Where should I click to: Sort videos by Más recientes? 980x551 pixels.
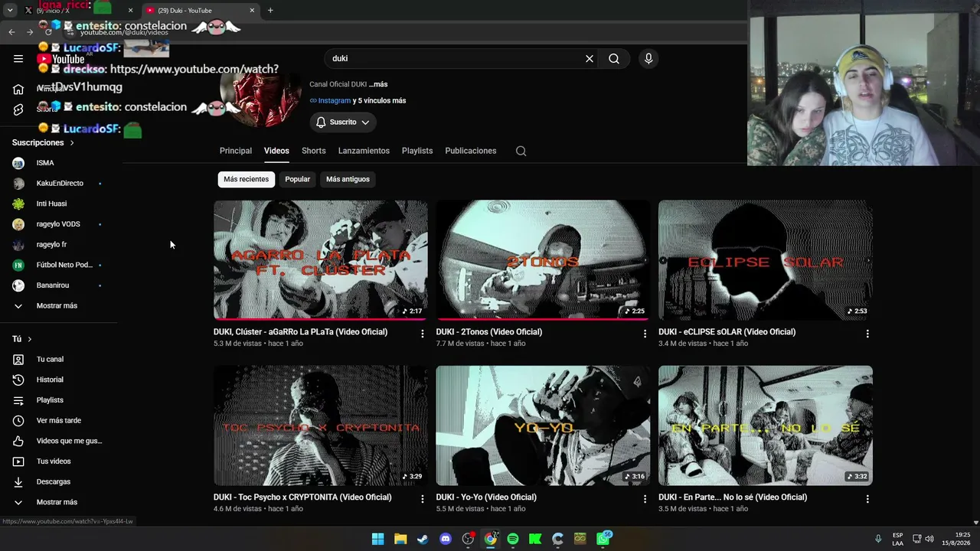click(x=247, y=179)
